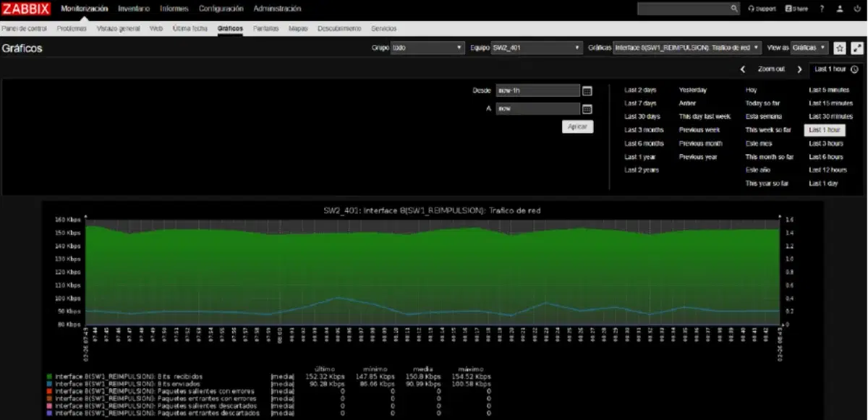This screenshot has height=420, width=868.
Task: Select Last 5 minutes range
Action: tap(829, 90)
